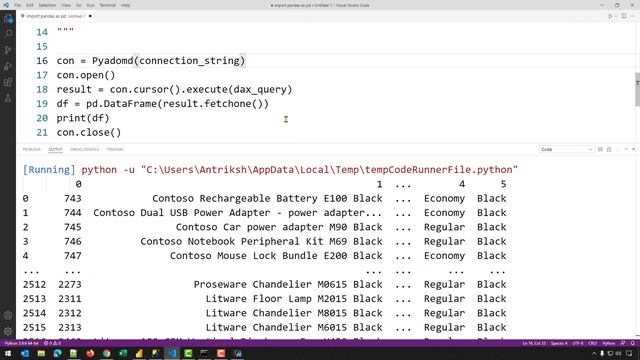The image size is (640, 360).
Task: Open the Help menu
Action: pos(125,5)
